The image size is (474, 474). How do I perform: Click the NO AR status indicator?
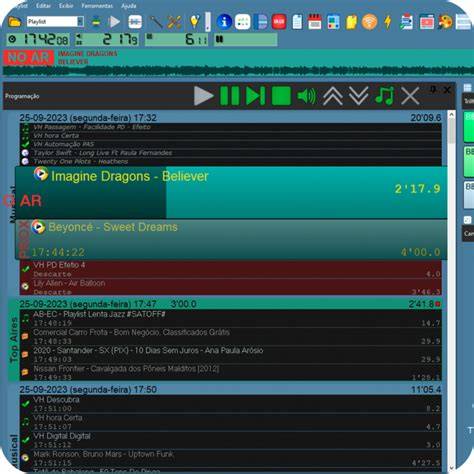(x=29, y=58)
